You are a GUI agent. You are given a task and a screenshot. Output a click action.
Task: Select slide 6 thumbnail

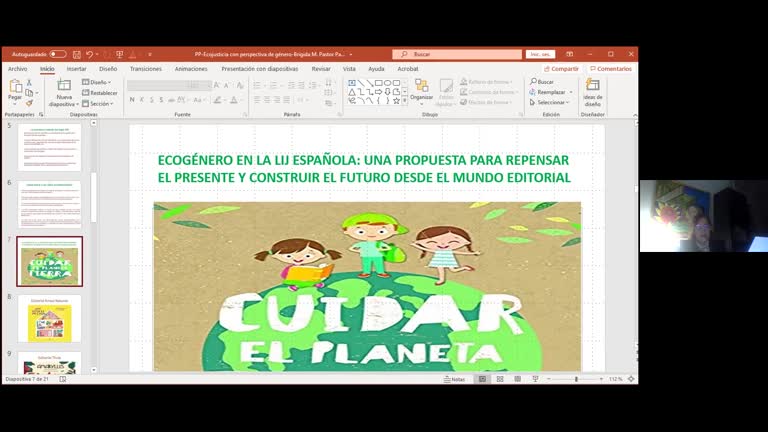coord(49,204)
